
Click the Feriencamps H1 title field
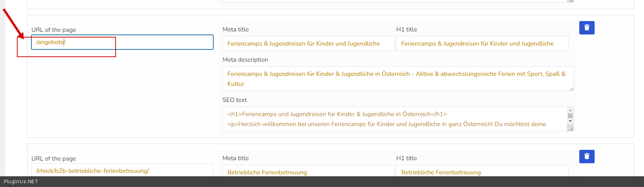click(x=482, y=44)
